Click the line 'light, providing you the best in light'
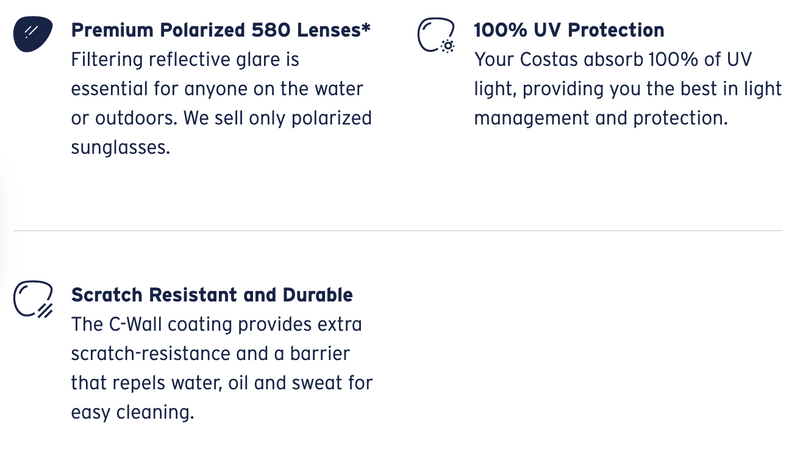Image resolution: width=800 pixels, height=465 pixels. point(628,89)
